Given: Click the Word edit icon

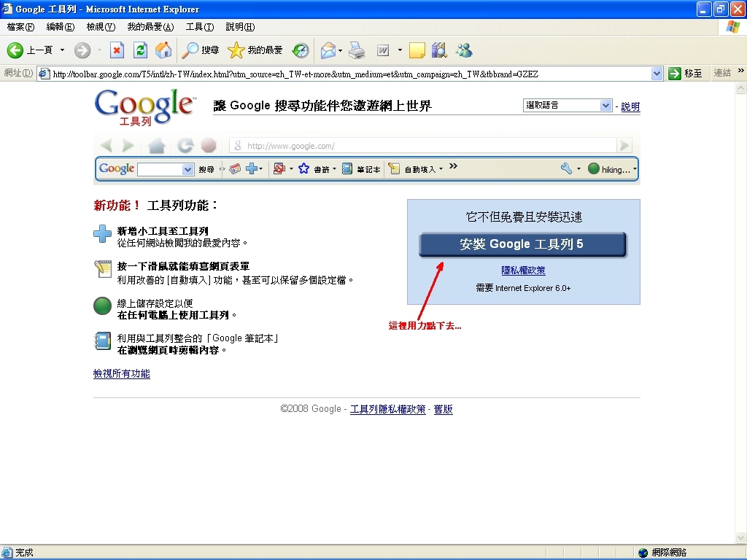Looking at the screenshot, I should pos(383,50).
